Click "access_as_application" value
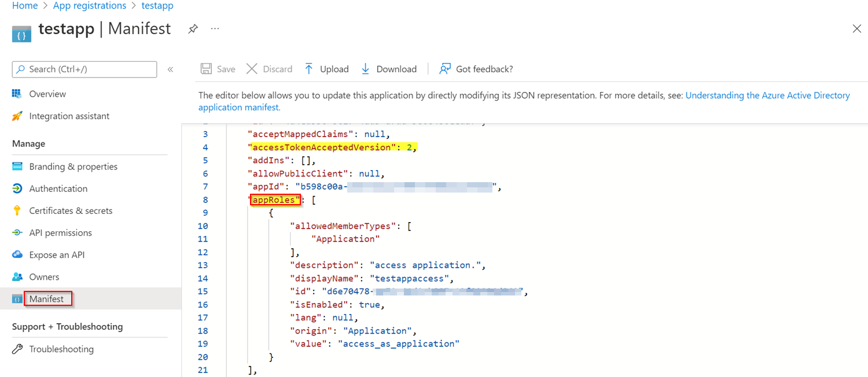This screenshot has height=377, width=868. (x=399, y=344)
